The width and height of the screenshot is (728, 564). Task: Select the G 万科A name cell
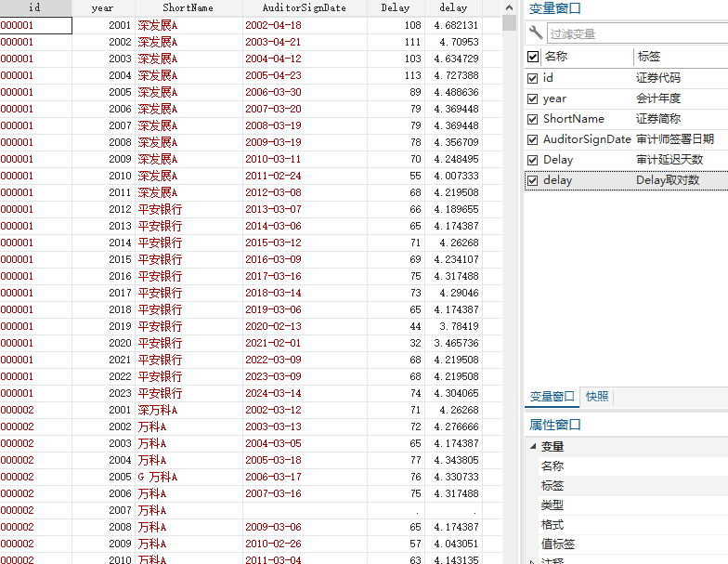pos(188,478)
